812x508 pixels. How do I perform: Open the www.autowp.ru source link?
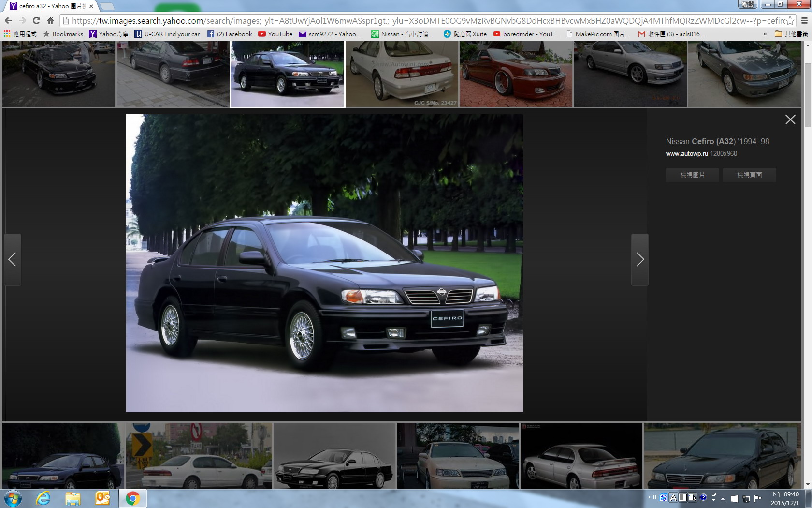coord(687,153)
